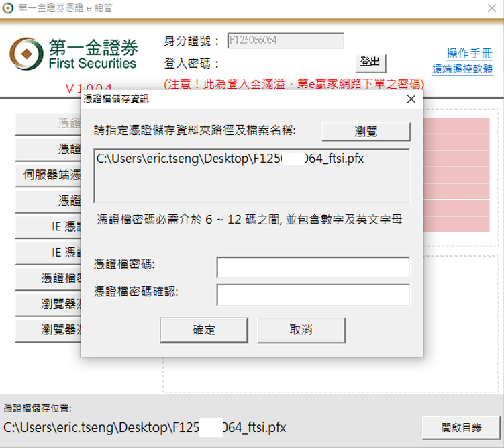Close the 憑證檔儲存資訊 dialog
504x448 pixels.
[x=411, y=99]
